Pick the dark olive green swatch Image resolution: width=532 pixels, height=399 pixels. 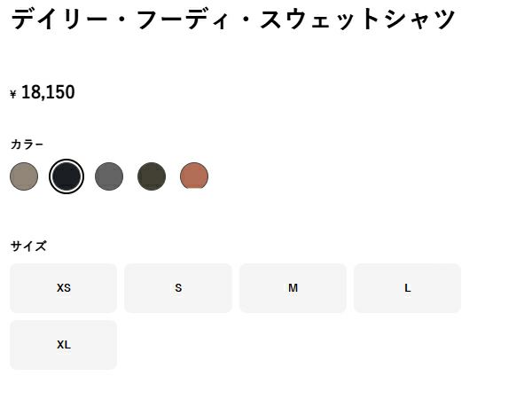[152, 176]
